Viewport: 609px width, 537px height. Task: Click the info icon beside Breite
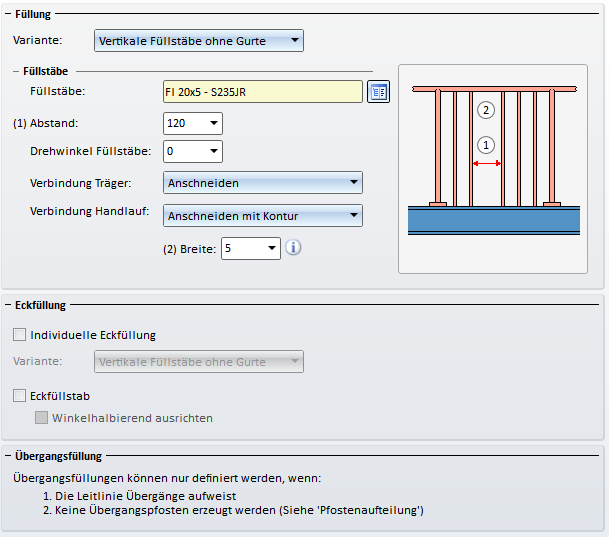293,247
